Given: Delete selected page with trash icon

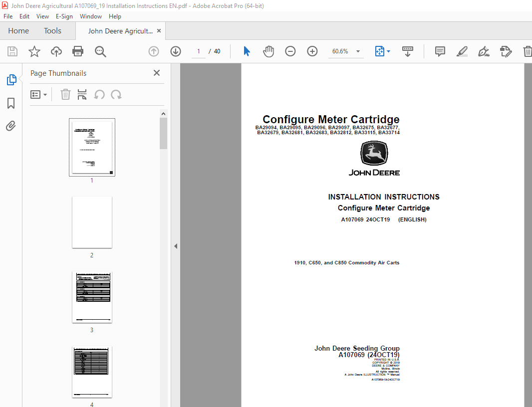Looking at the screenshot, I should (65, 95).
